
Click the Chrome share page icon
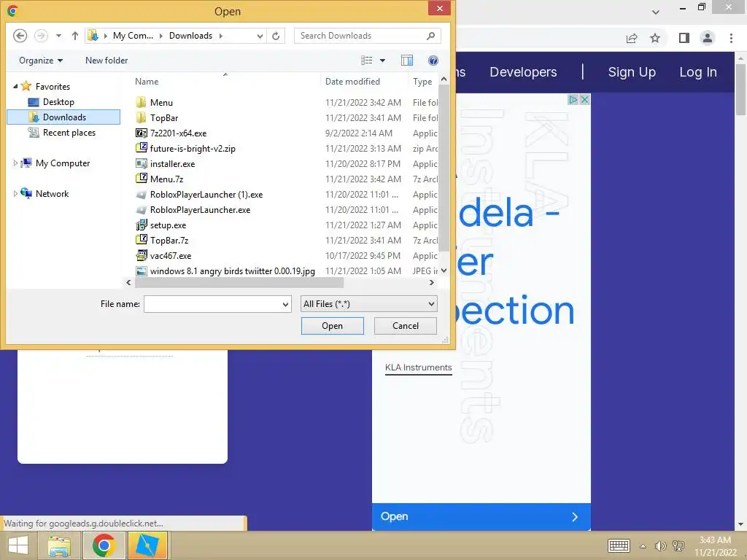(x=632, y=38)
